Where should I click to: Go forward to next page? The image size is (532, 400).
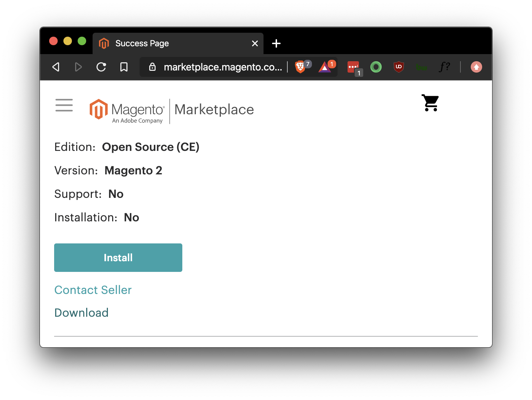point(78,67)
